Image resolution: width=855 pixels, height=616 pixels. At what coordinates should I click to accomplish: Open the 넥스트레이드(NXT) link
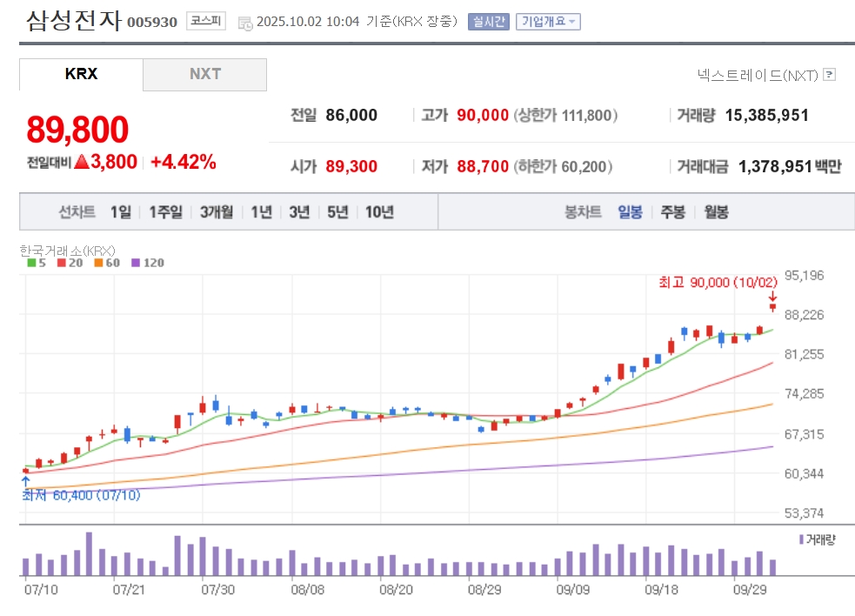(x=758, y=76)
